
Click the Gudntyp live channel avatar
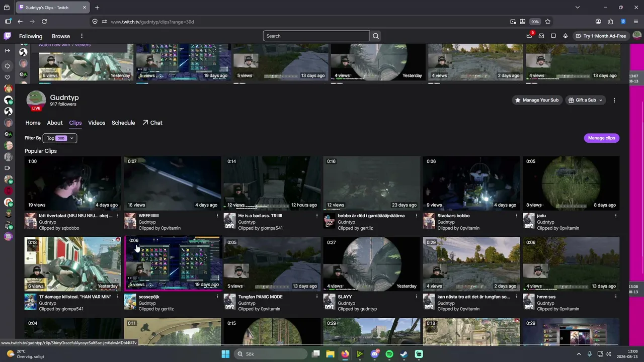[x=36, y=101]
